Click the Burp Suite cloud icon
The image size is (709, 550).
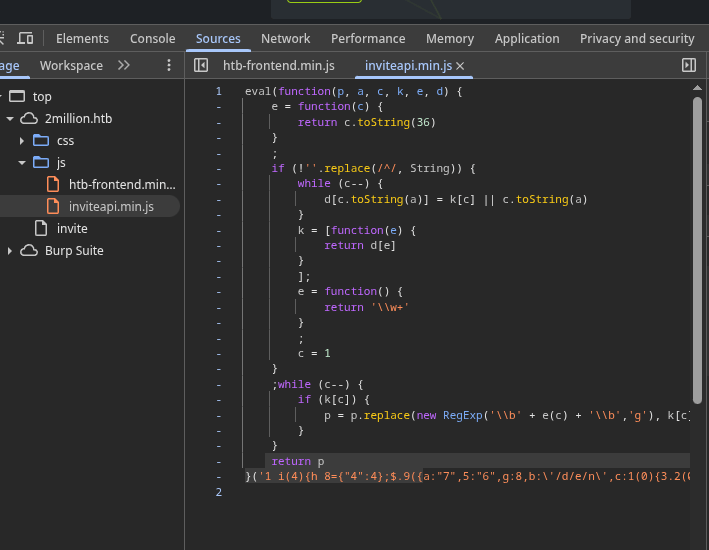(29, 251)
